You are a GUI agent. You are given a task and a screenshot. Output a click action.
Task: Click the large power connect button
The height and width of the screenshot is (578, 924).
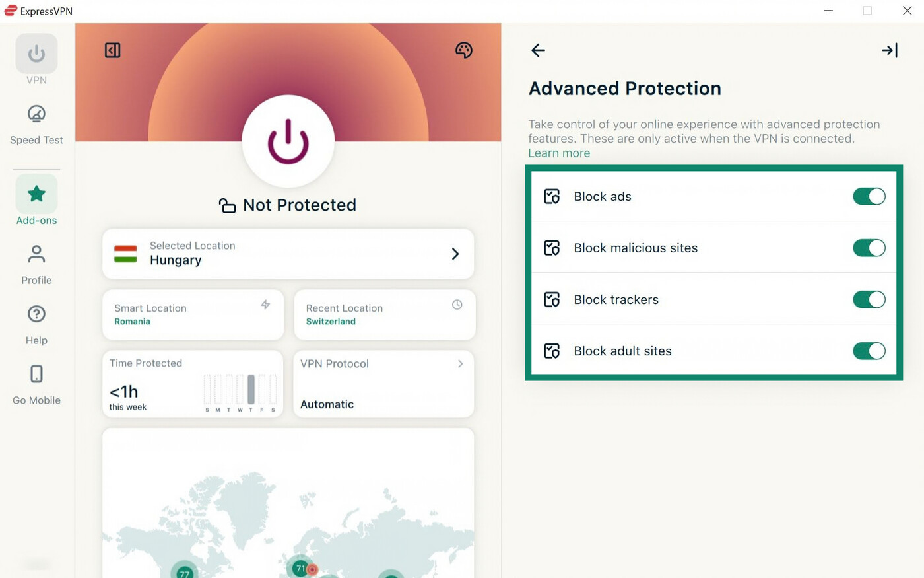288,141
